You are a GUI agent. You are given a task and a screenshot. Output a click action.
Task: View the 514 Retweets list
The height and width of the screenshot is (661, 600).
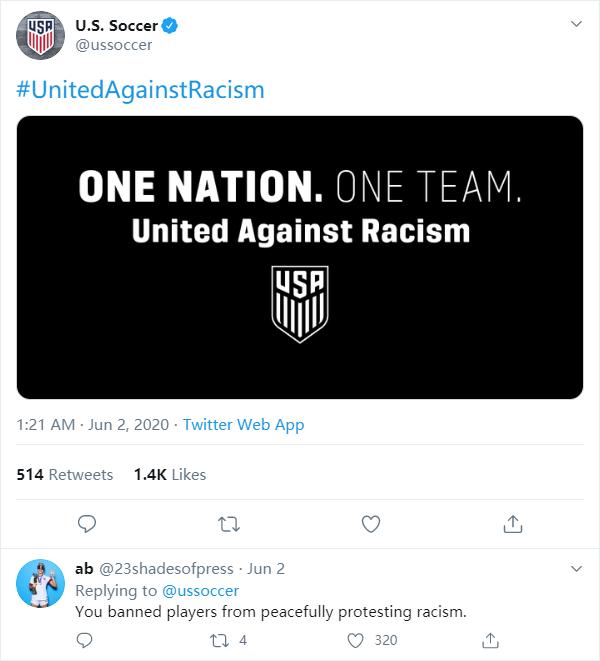click(65, 474)
